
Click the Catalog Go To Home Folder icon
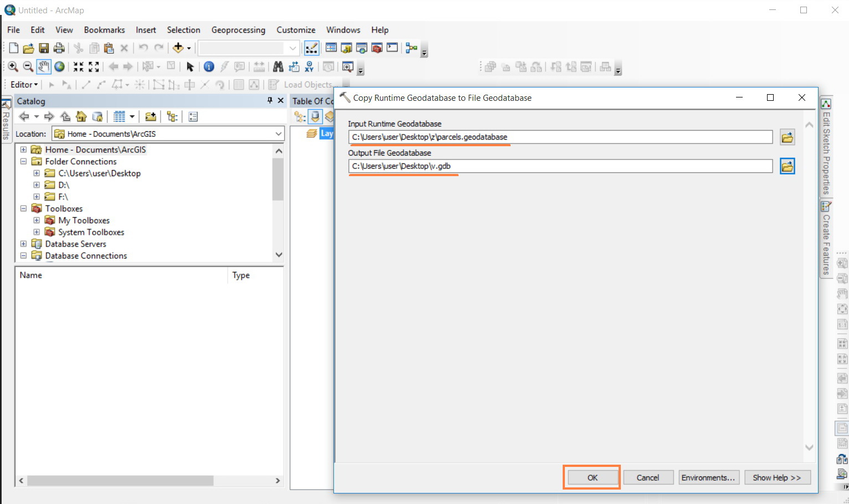(81, 116)
